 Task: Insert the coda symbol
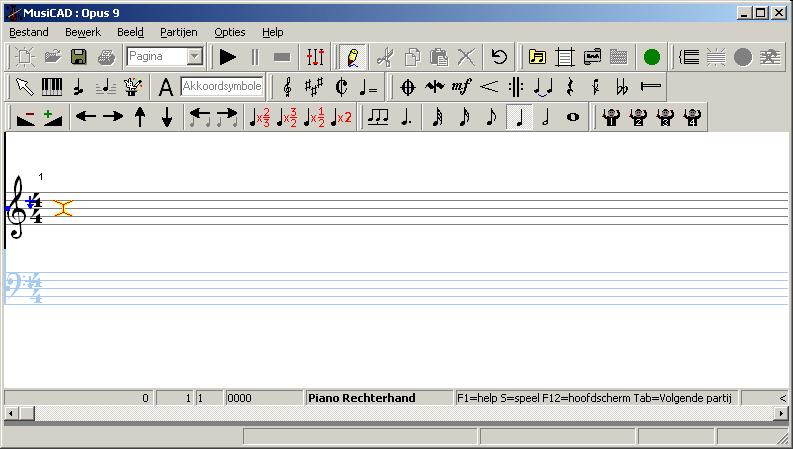click(x=408, y=87)
